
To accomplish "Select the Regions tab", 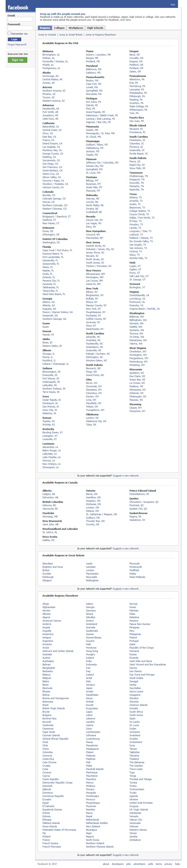I will [x=45, y=28].
